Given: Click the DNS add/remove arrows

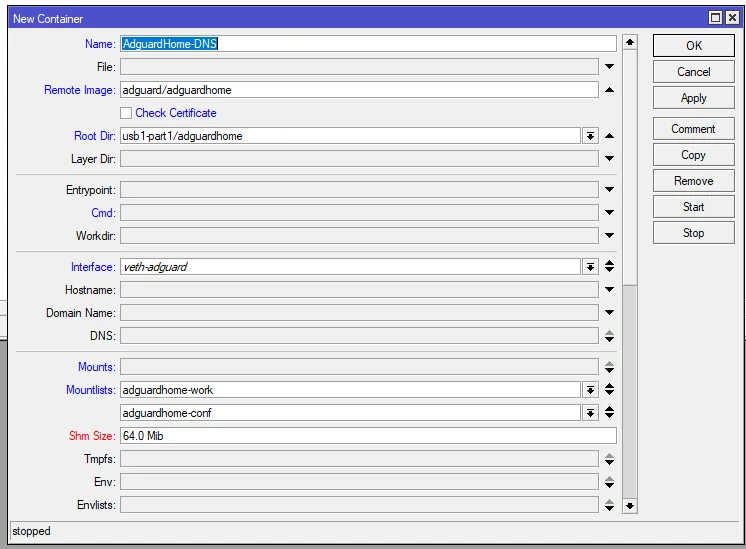Looking at the screenshot, I should coord(609,336).
